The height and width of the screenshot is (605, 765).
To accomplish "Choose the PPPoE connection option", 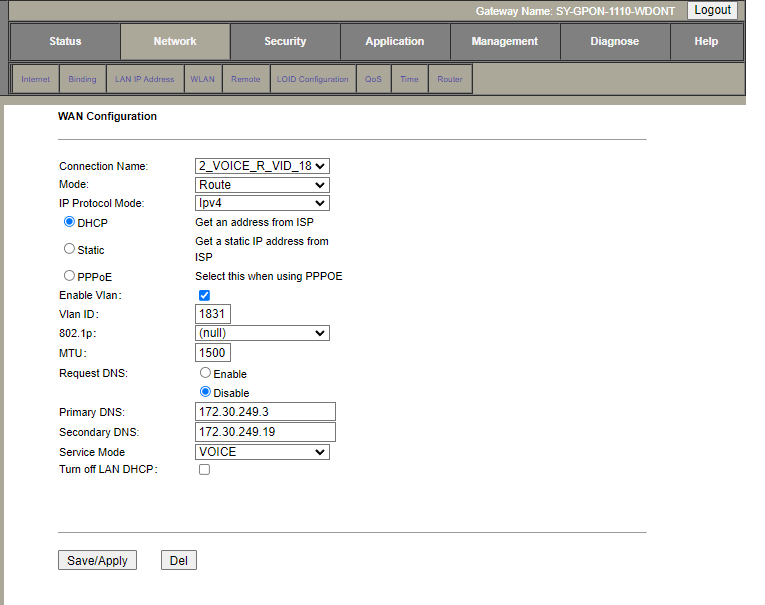I will pos(69,275).
